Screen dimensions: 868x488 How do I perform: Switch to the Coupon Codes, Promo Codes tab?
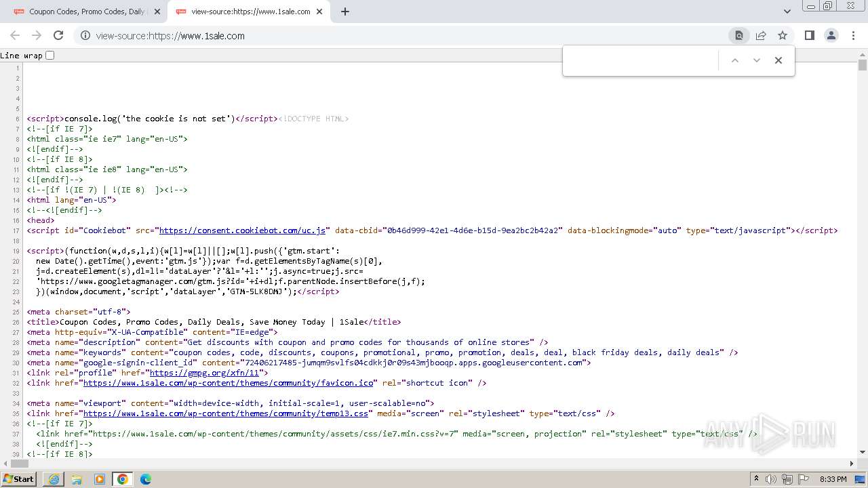87,12
